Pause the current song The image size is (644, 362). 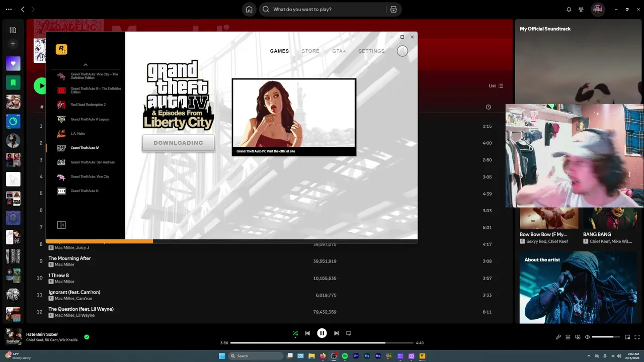pyautogui.click(x=322, y=333)
